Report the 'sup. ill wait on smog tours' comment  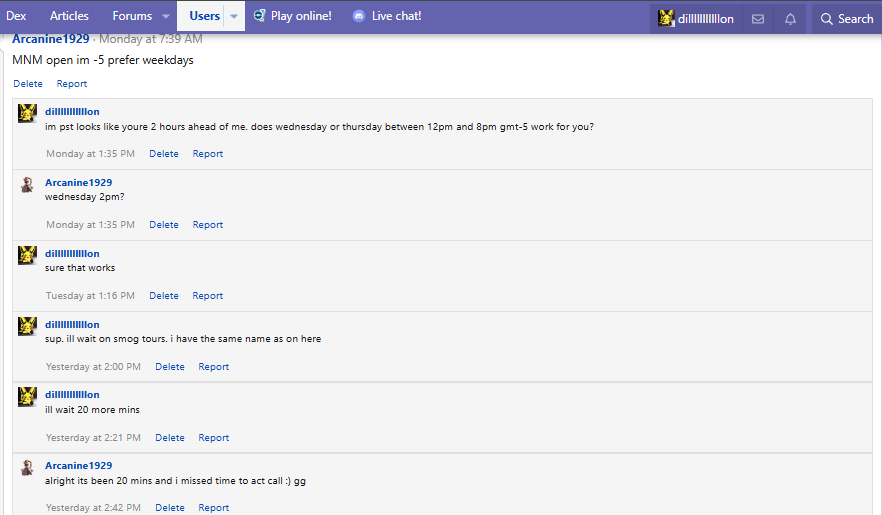[214, 367]
